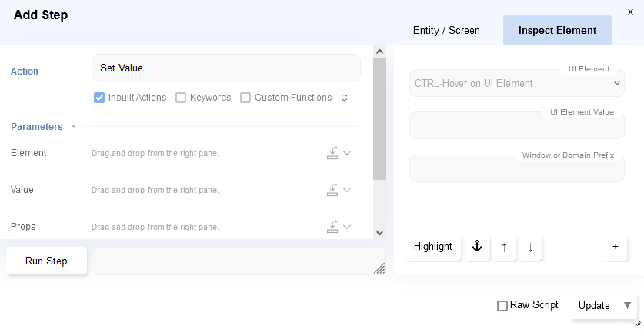Click the plus button in Inspect panel

tap(615, 247)
